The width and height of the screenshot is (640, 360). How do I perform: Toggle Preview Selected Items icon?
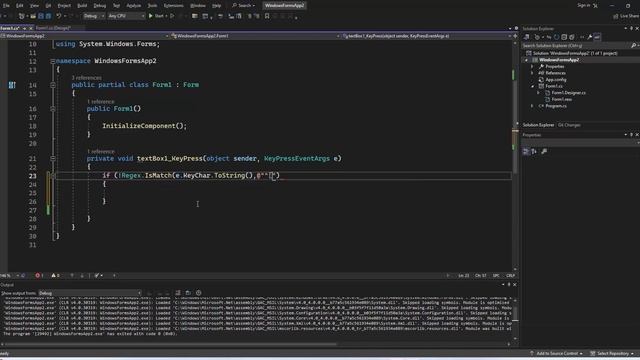click(597, 37)
